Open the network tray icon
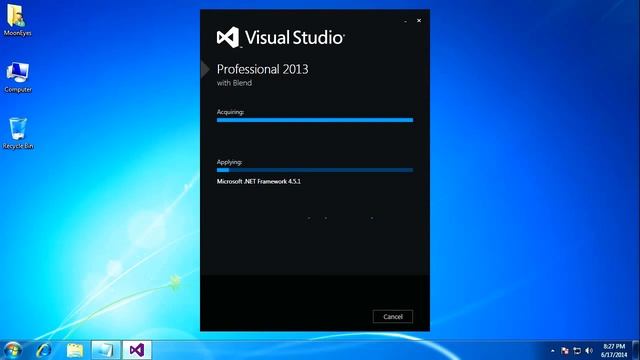The image size is (640, 360). (577, 351)
